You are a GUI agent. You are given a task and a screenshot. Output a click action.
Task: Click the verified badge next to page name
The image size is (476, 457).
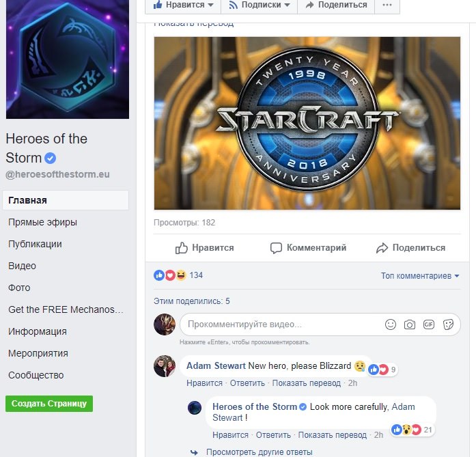(51, 158)
